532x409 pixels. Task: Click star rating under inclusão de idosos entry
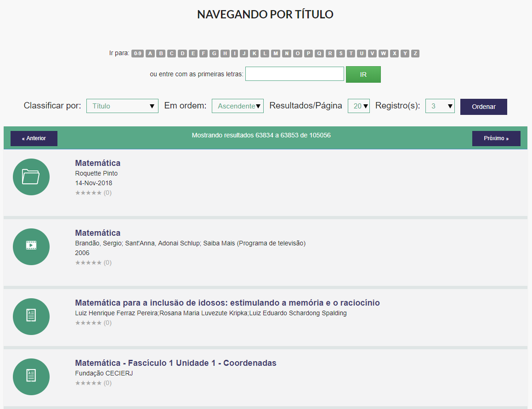88,323
